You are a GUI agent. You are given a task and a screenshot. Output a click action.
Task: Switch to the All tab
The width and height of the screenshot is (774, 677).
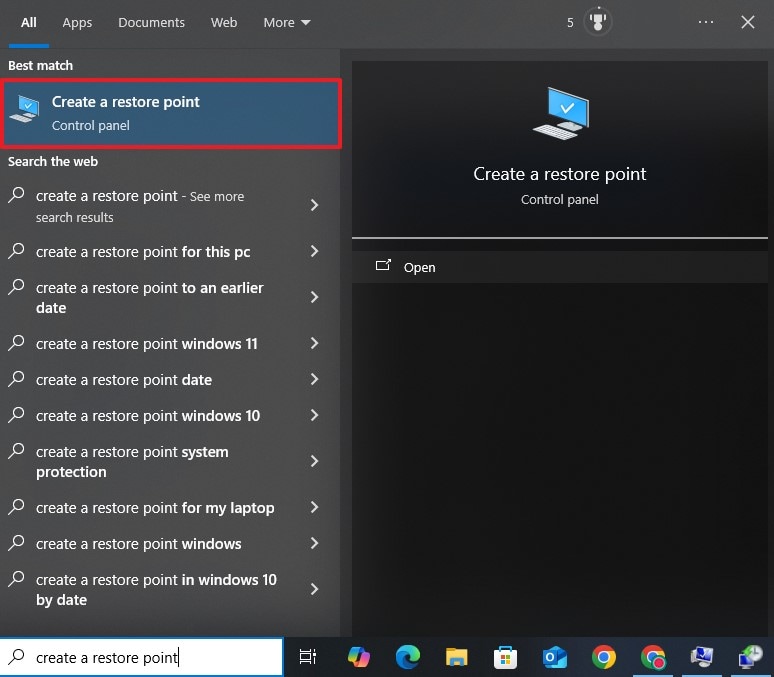click(x=29, y=23)
